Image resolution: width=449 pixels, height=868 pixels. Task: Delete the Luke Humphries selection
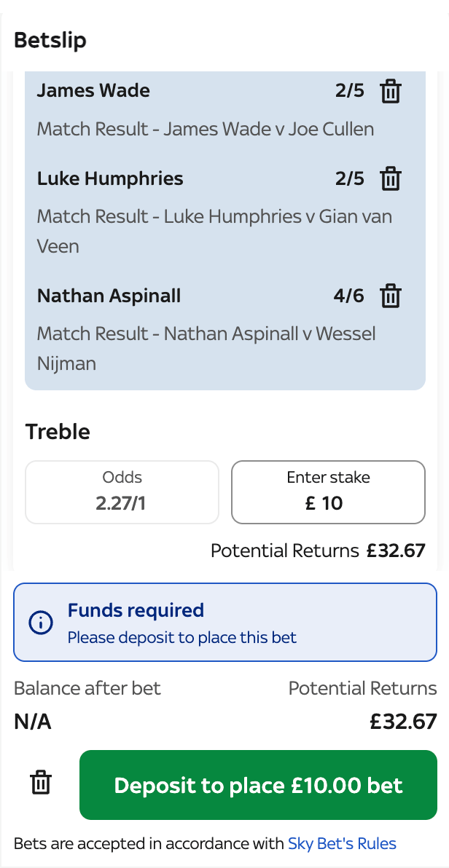pyautogui.click(x=391, y=179)
